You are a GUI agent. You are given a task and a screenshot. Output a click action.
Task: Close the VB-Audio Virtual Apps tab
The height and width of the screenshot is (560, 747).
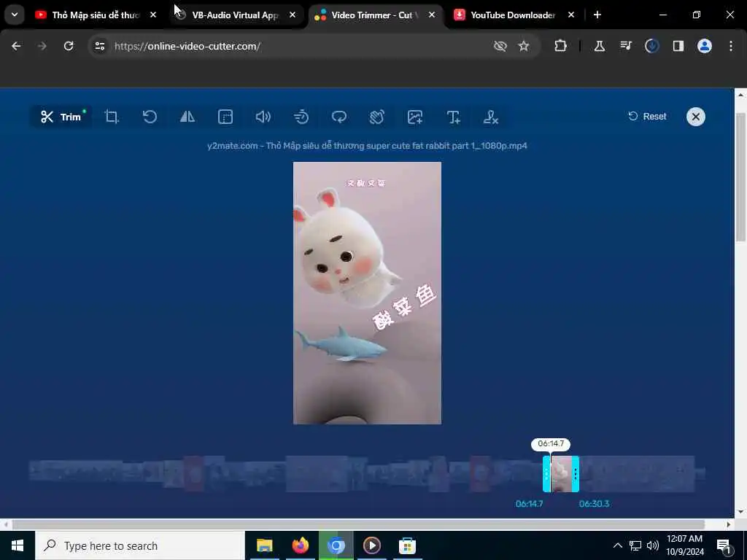(x=293, y=15)
